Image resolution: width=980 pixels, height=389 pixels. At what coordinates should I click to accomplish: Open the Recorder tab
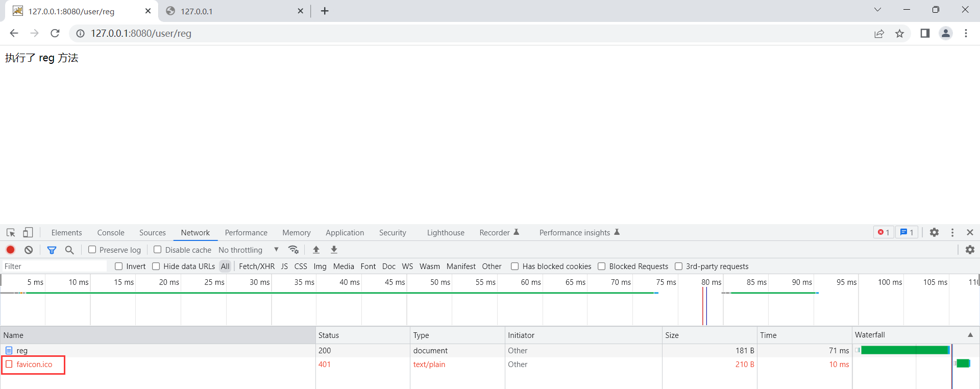[499, 232]
